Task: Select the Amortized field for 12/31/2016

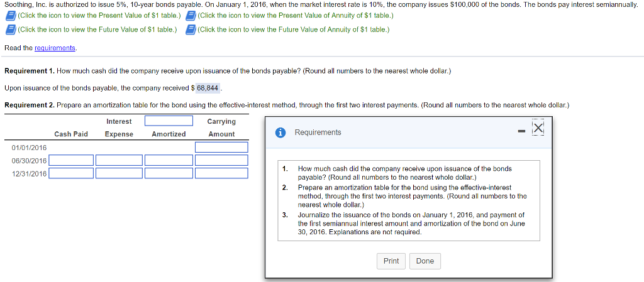Action: (x=169, y=173)
